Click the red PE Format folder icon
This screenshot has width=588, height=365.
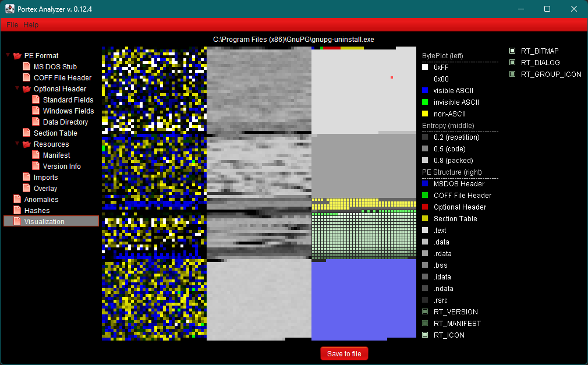pyautogui.click(x=17, y=55)
